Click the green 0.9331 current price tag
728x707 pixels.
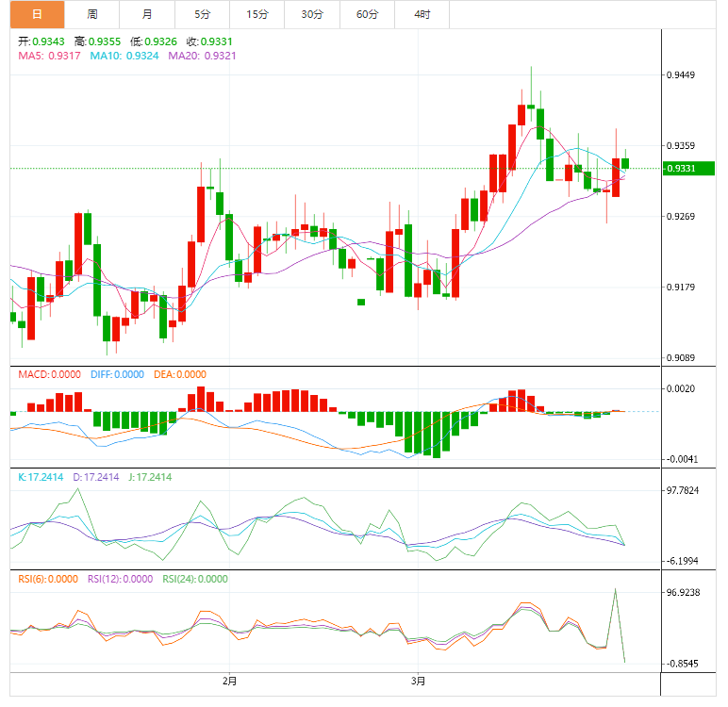pos(681,169)
